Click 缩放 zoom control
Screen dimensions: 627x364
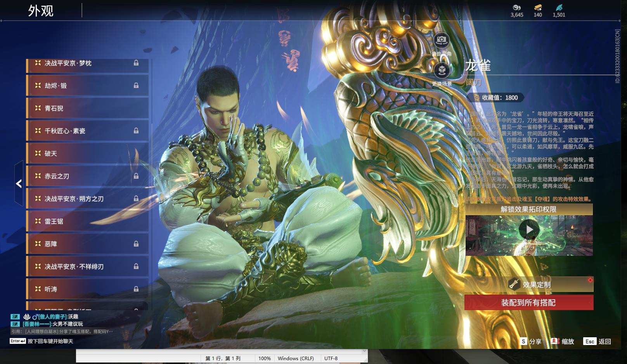(563, 341)
